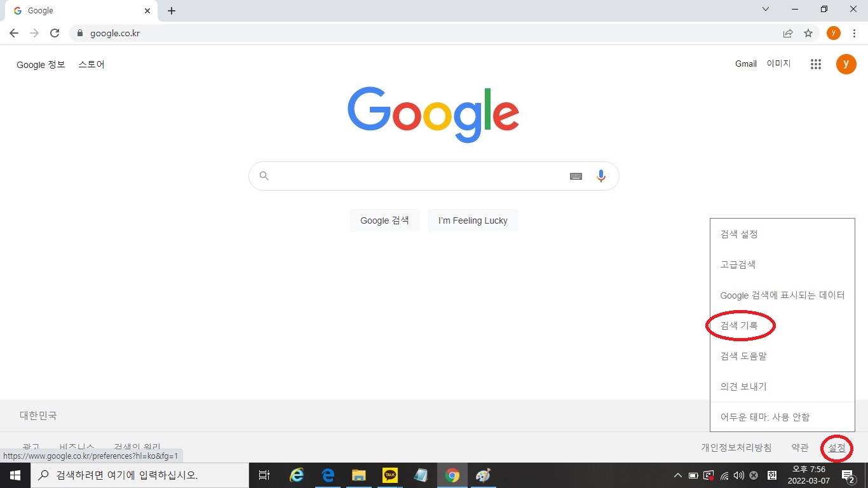Select 의견 보내기 from the settings menu
This screenshot has width=868, height=488.
coord(782,386)
